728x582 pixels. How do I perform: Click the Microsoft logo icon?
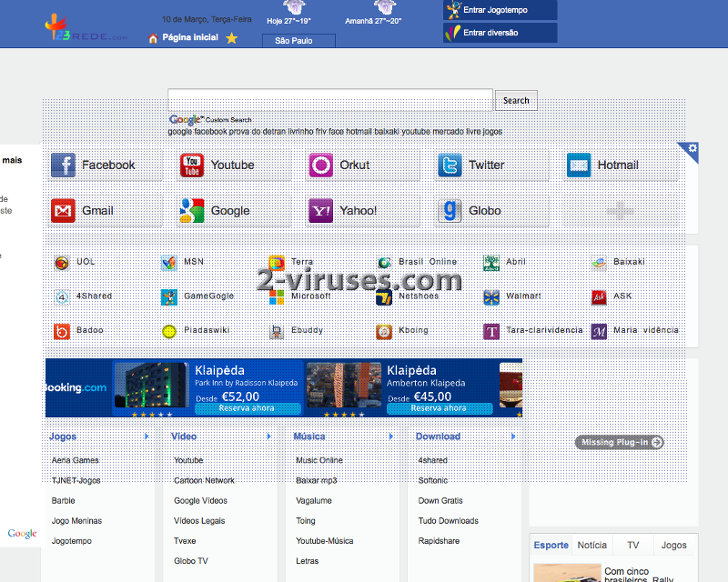(x=277, y=297)
